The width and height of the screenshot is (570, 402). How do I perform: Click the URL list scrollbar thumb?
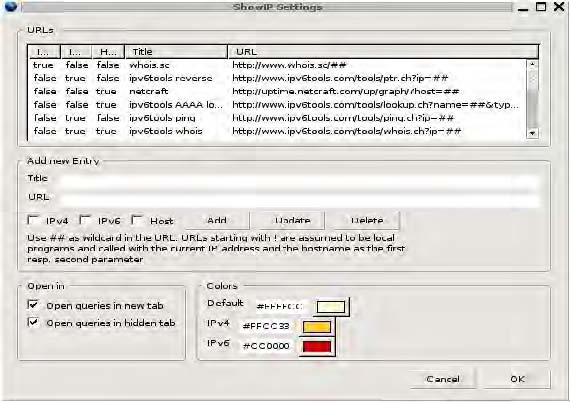pyautogui.click(x=532, y=109)
